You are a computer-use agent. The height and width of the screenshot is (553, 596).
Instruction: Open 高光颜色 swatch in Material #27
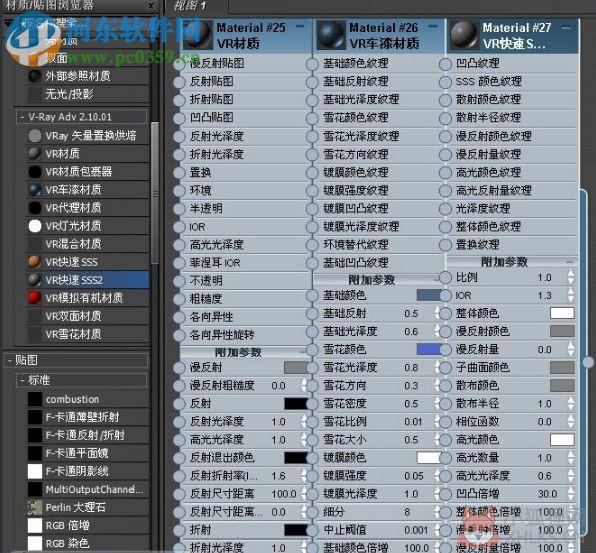tap(562, 440)
